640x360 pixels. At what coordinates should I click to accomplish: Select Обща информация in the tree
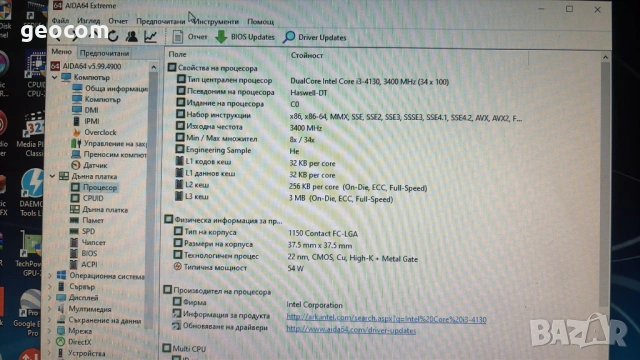109,88
